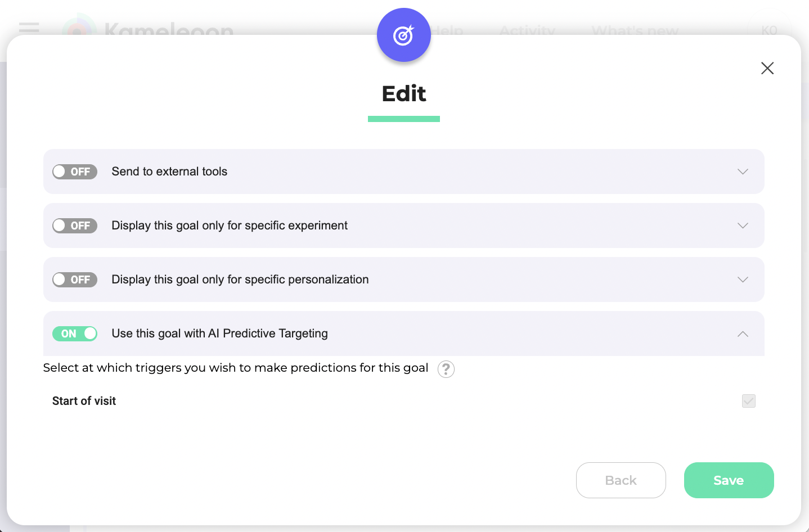This screenshot has height=532, width=809.
Task: Tick the Start of visit checkbox
Action: coord(748,401)
